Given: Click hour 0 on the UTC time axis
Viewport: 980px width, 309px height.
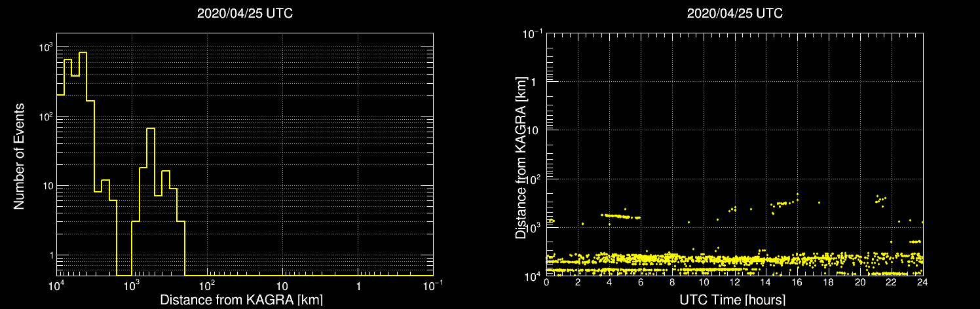Looking at the screenshot, I should pos(546,283).
